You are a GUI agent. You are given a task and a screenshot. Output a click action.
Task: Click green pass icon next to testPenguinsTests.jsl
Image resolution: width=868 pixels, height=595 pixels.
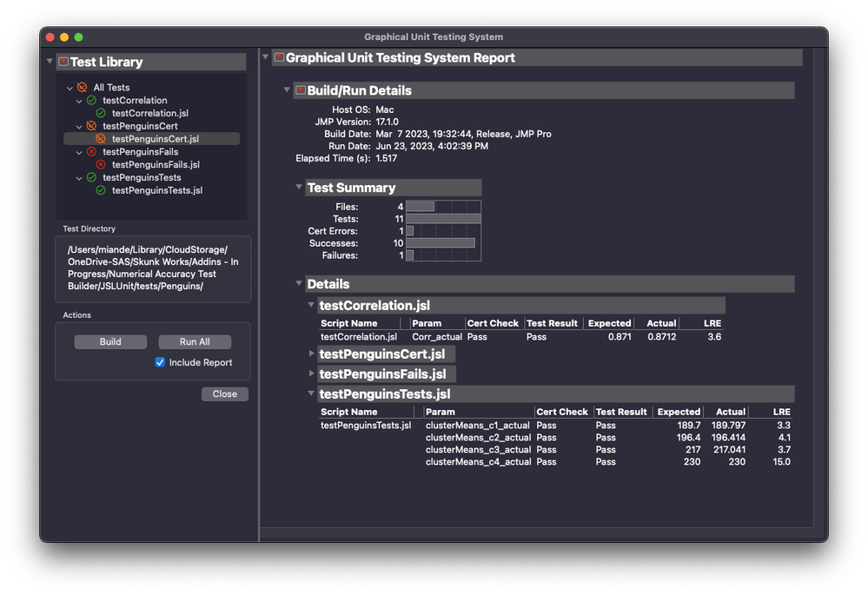pyautogui.click(x=101, y=190)
